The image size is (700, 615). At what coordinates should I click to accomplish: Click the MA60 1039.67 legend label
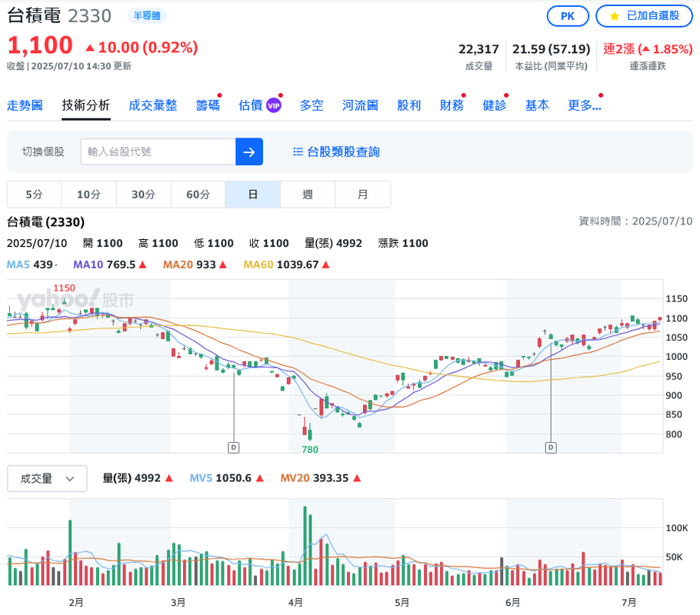coord(287,264)
